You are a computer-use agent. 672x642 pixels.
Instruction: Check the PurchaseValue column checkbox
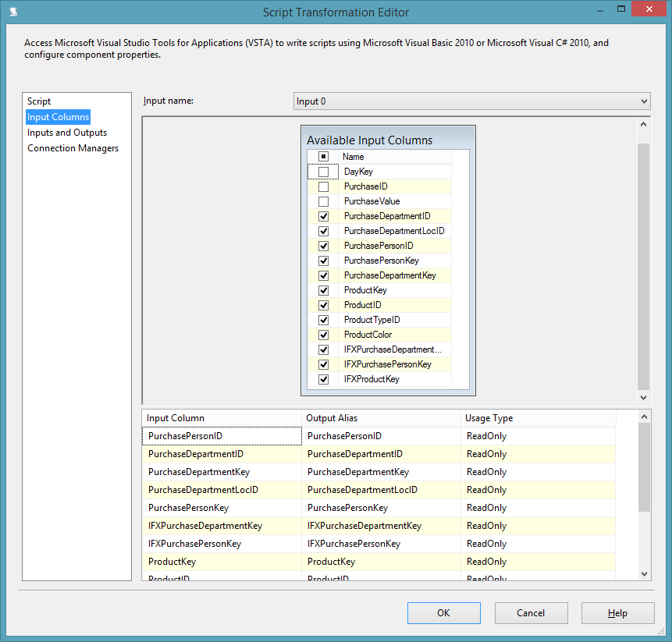[323, 200]
